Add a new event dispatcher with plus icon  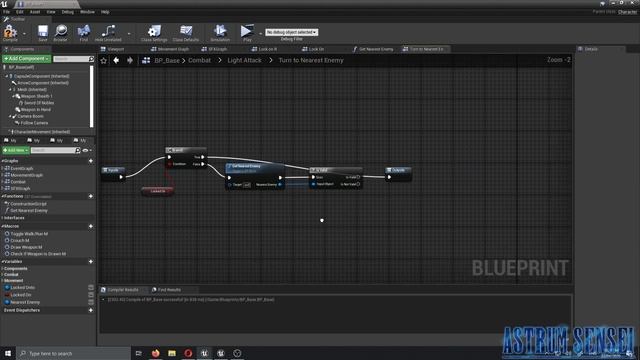click(x=91, y=310)
